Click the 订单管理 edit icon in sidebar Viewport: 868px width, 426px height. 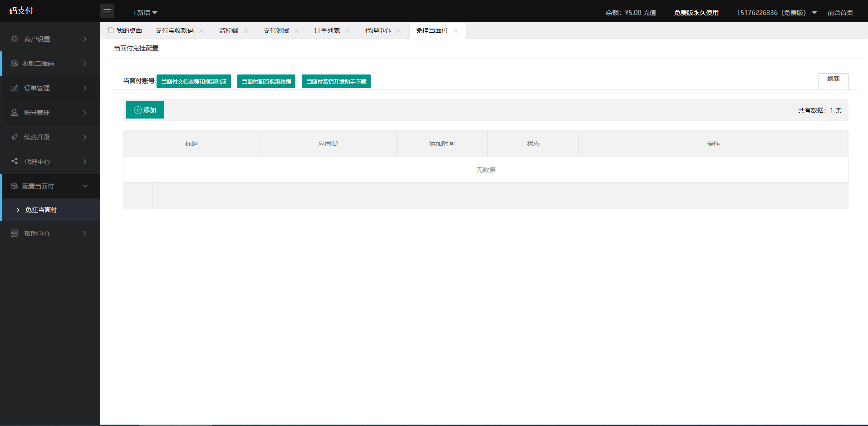coord(15,88)
